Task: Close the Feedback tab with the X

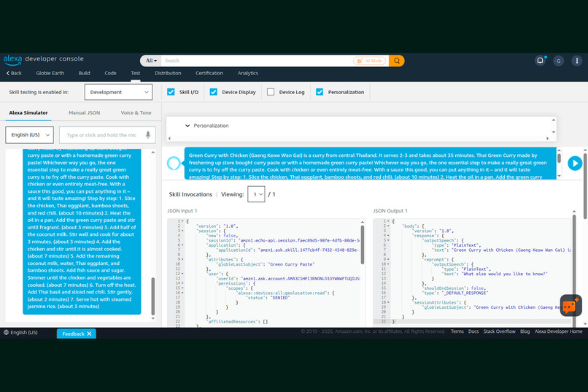Action: [x=89, y=334]
